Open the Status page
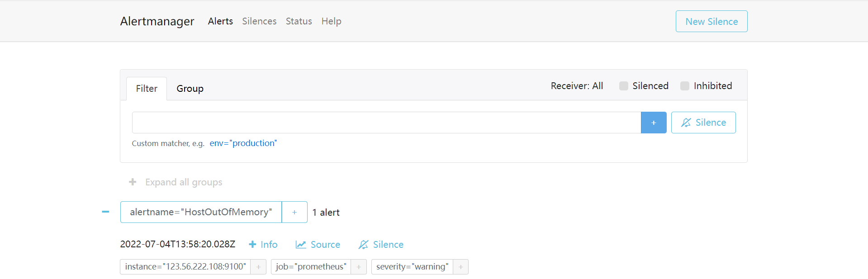 click(x=299, y=21)
